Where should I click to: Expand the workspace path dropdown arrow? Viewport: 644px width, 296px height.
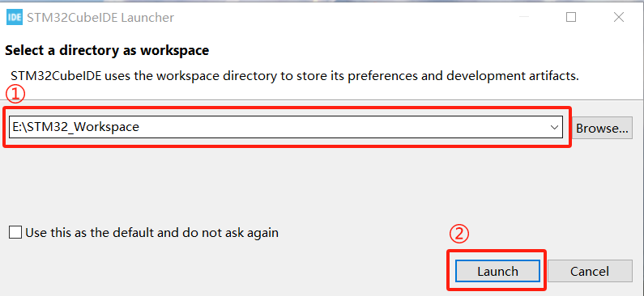coord(554,128)
